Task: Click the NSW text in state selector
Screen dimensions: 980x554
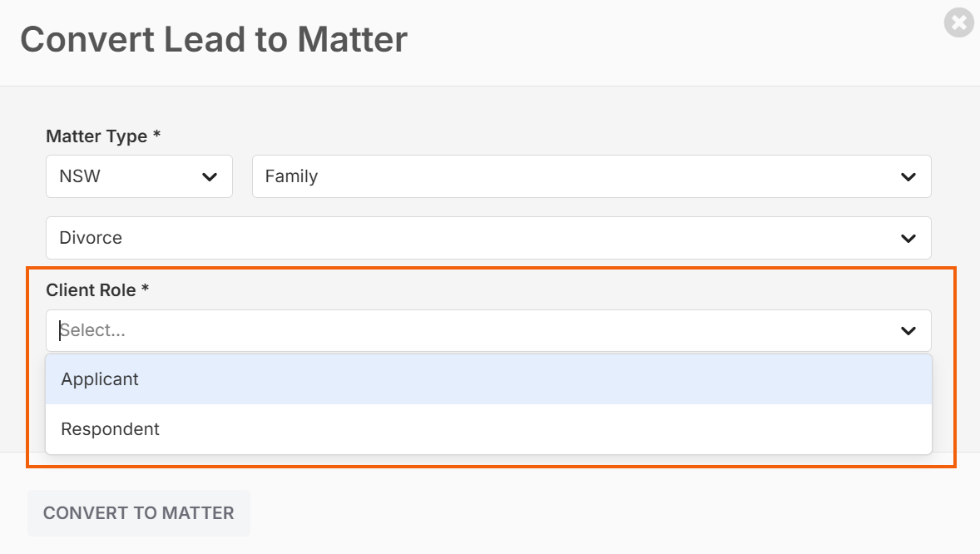Action: [80, 176]
